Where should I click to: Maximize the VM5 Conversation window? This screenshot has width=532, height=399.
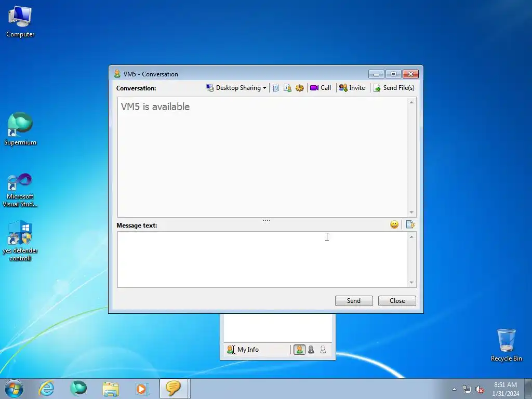click(393, 74)
